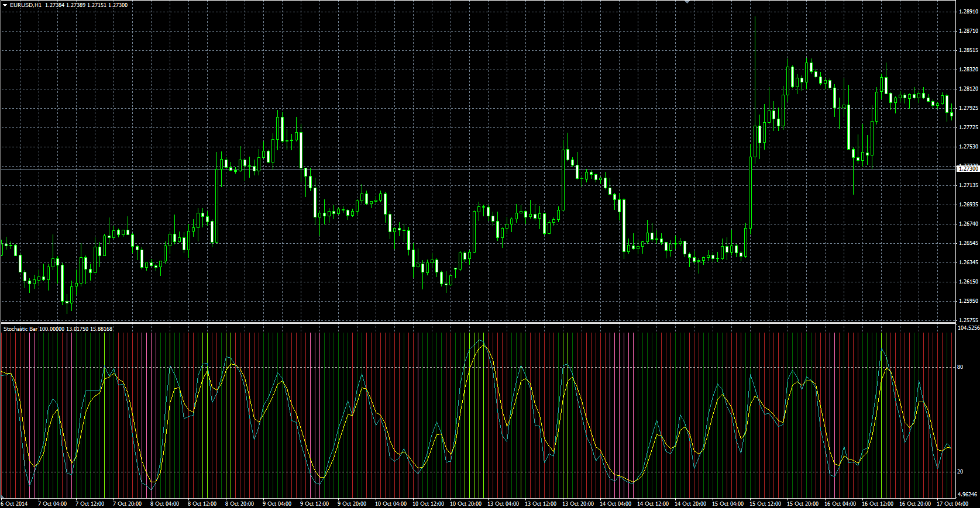Click the 10 Oct 04:00 time label
The width and height of the screenshot is (980, 508).
pyautogui.click(x=391, y=503)
